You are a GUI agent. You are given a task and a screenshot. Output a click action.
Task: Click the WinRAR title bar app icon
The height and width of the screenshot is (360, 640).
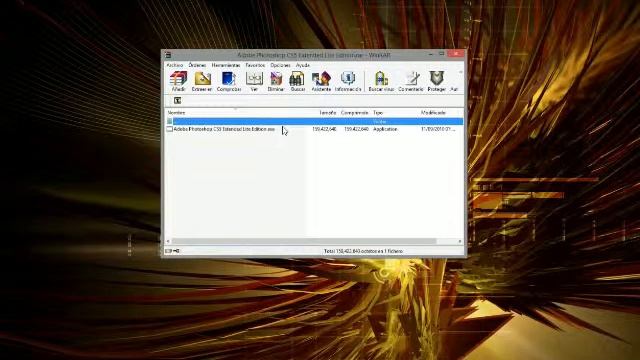[x=168, y=55]
